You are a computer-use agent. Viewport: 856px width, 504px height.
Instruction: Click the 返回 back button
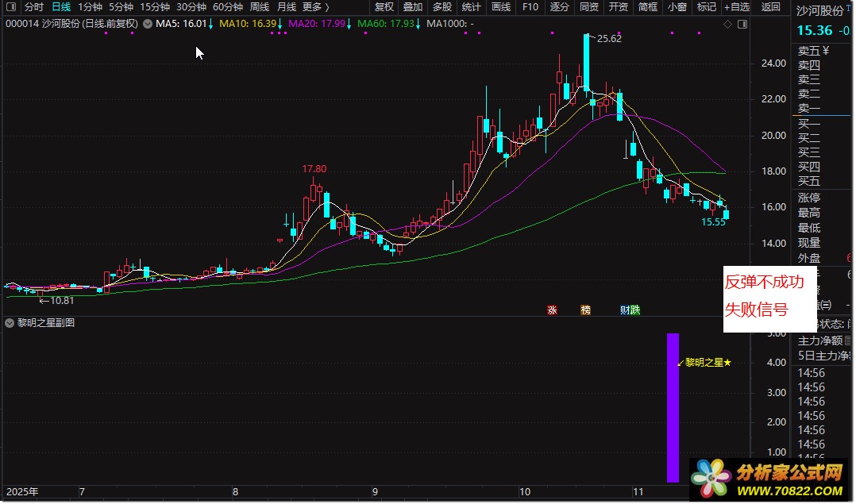(770, 7)
